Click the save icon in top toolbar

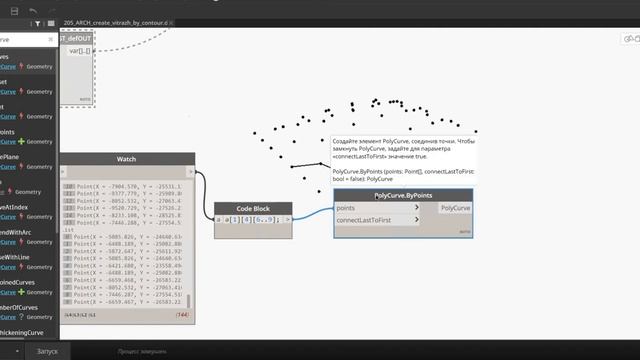pos(14,11)
